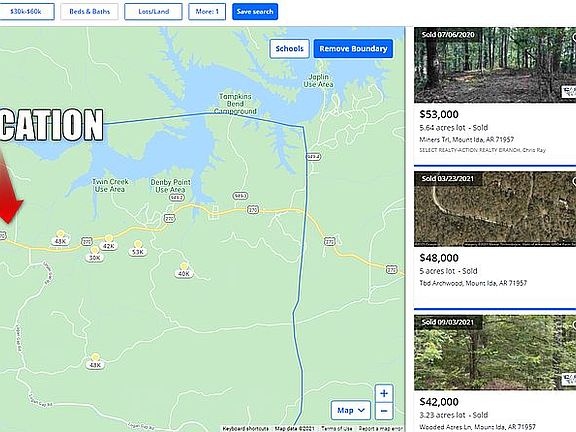Click the Remove Boundary button
The width and height of the screenshot is (576, 432).
tap(353, 48)
